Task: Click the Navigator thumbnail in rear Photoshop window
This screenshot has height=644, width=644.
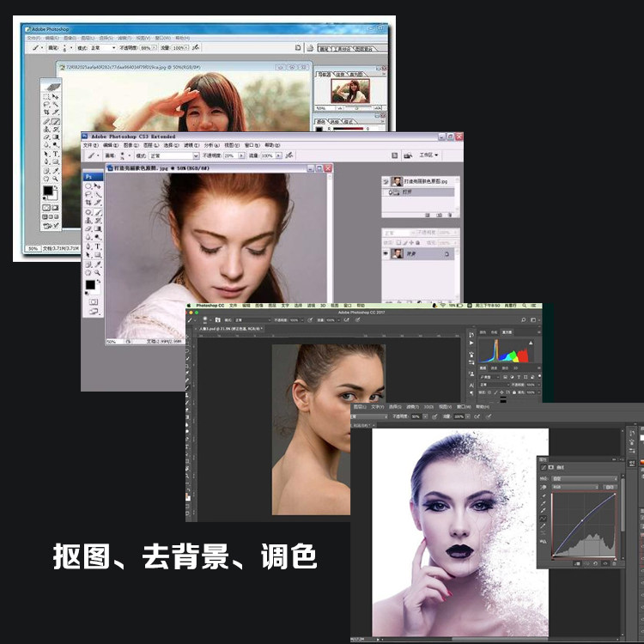Action: [350, 91]
